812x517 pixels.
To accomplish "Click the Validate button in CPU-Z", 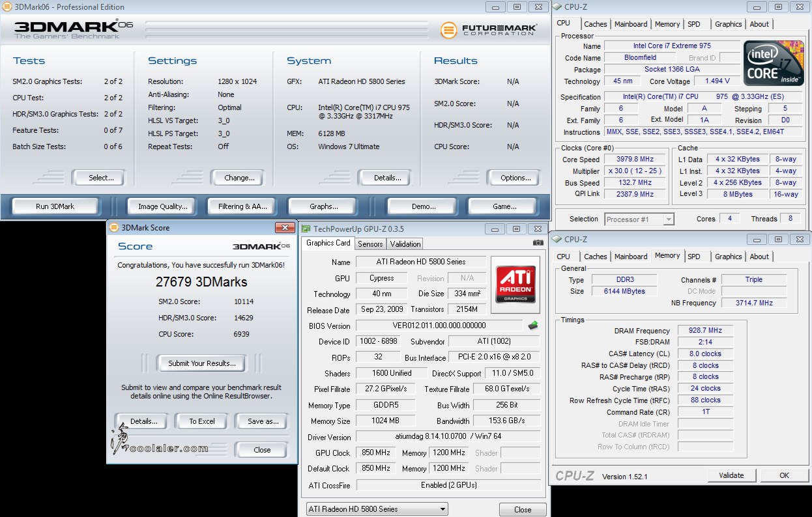I will point(731,475).
